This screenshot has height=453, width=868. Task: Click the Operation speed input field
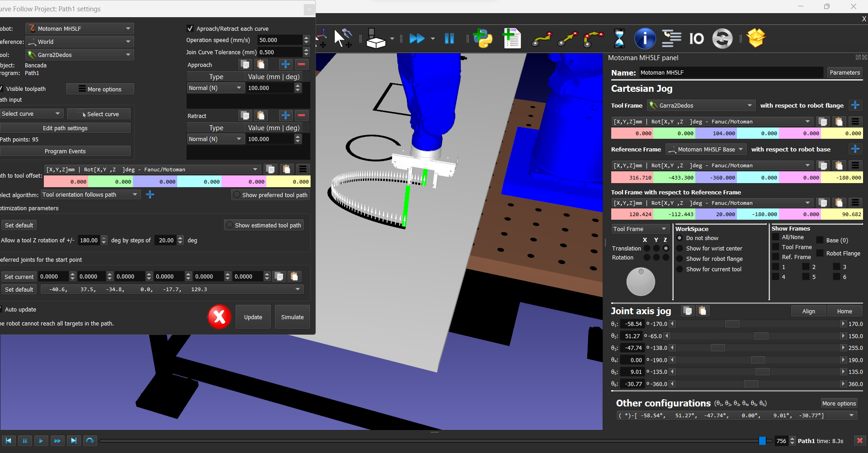(x=279, y=40)
